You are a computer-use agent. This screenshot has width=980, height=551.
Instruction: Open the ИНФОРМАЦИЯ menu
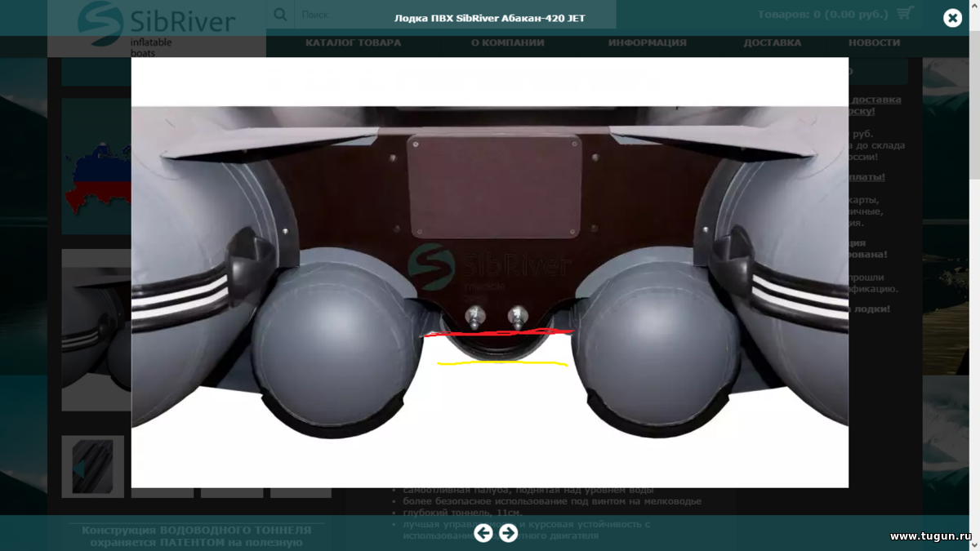coord(647,42)
